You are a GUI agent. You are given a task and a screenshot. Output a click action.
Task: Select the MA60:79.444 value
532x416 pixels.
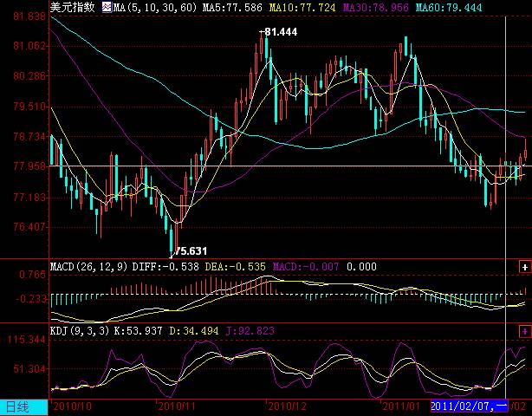449,7
